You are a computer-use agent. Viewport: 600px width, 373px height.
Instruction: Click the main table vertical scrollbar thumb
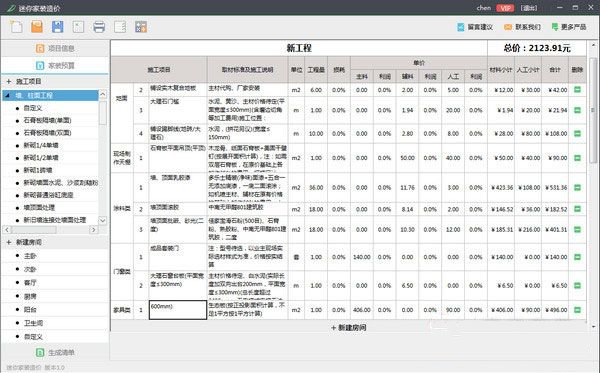click(593, 110)
